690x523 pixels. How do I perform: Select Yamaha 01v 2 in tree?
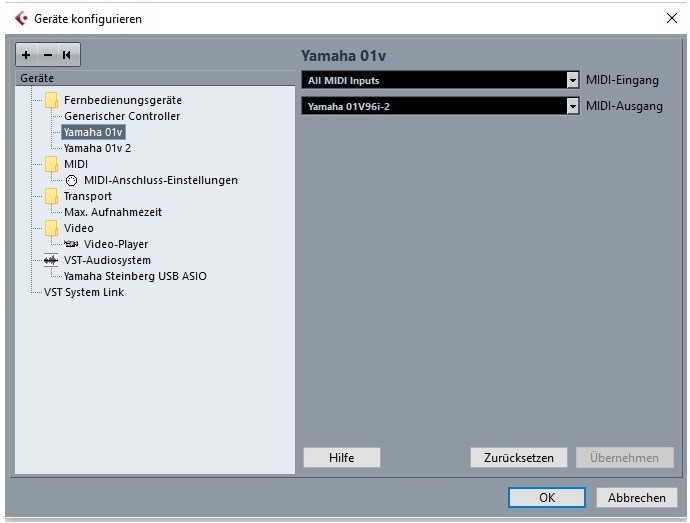(97, 148)
